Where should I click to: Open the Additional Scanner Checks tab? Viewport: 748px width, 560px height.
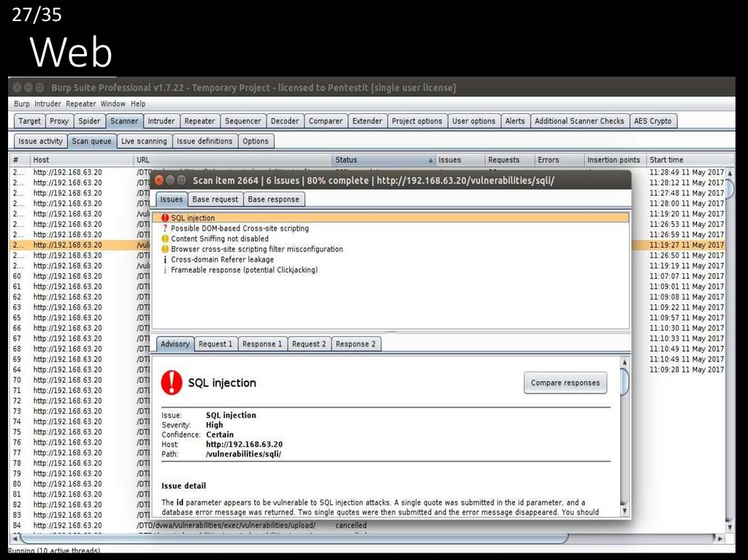click(x=579, y=121)
